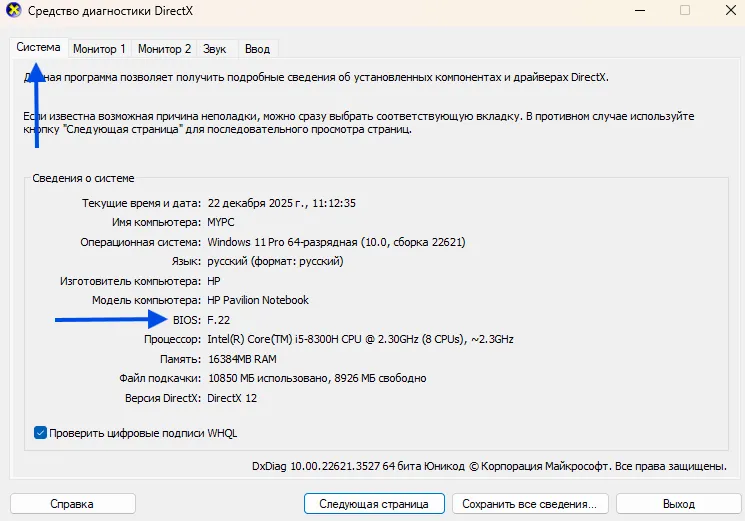Click the Windows 11 Pro operating system value
Viewport: 745px width, 521px height.
click(x=335, y=242)
